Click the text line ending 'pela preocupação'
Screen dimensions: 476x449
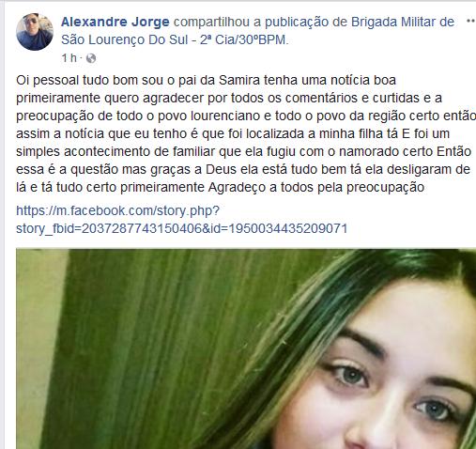coord(220,187)
